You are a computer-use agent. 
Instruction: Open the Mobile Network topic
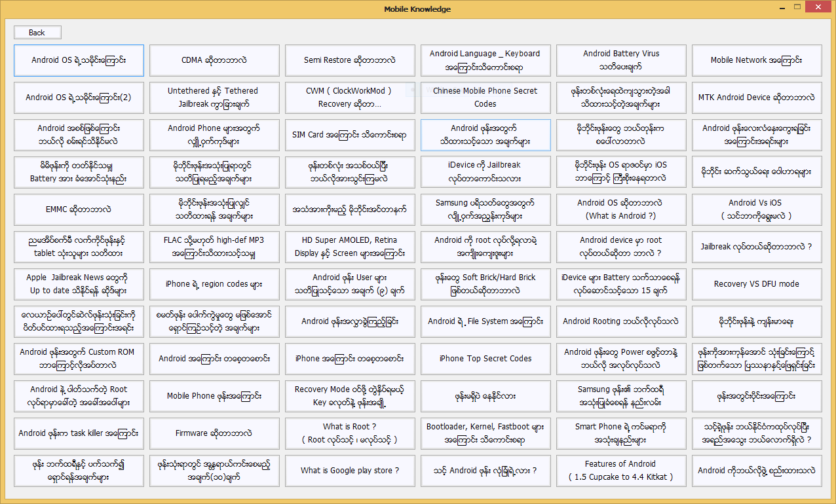tap(757, 60)
